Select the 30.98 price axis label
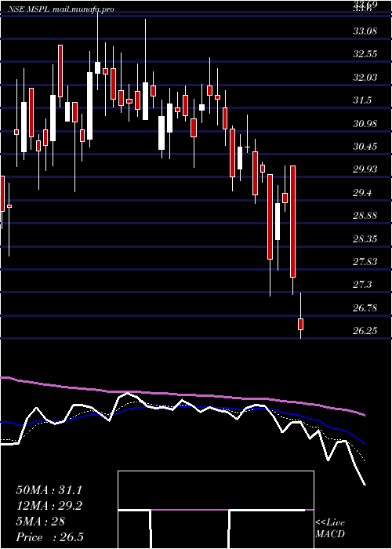 [x=365, y=124]
